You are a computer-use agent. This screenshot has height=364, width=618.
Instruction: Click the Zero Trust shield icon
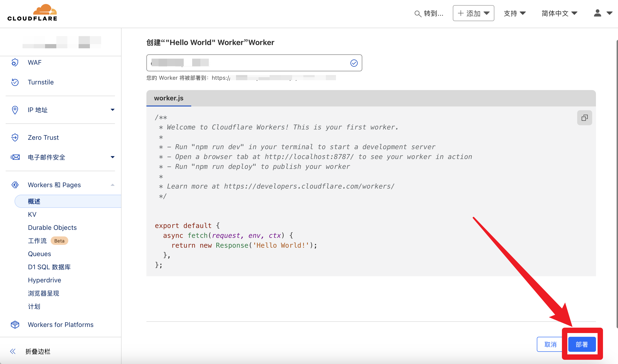point(15,138)
